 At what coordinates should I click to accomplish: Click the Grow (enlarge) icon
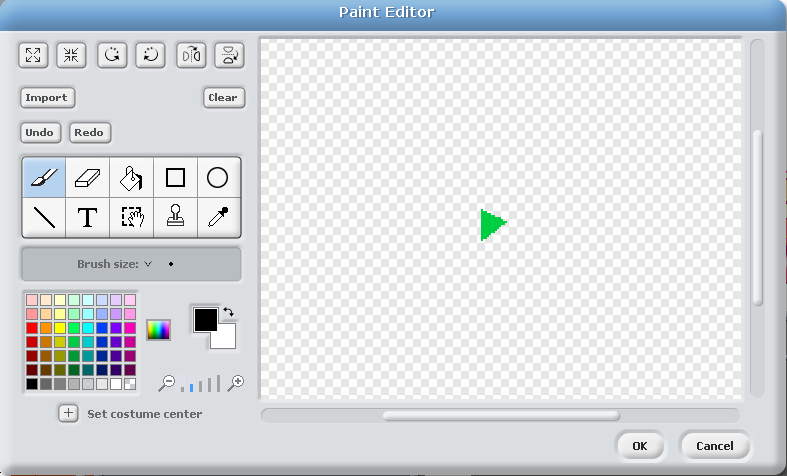tap(32, 56)
